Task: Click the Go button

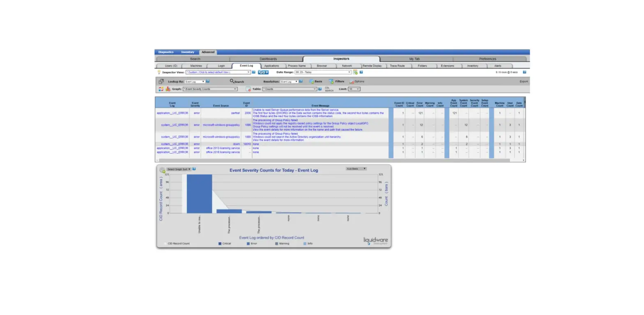Action: pyautogui.click(x=263, y=72)
